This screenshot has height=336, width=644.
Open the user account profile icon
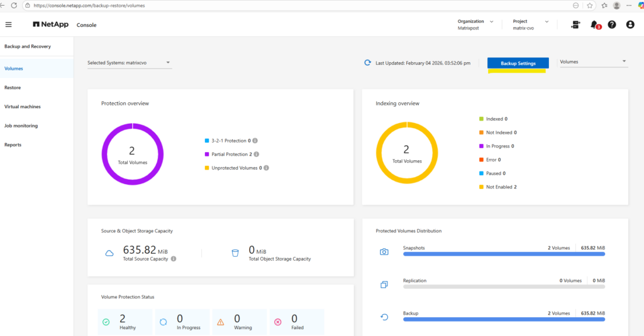[x=630, y=24]
